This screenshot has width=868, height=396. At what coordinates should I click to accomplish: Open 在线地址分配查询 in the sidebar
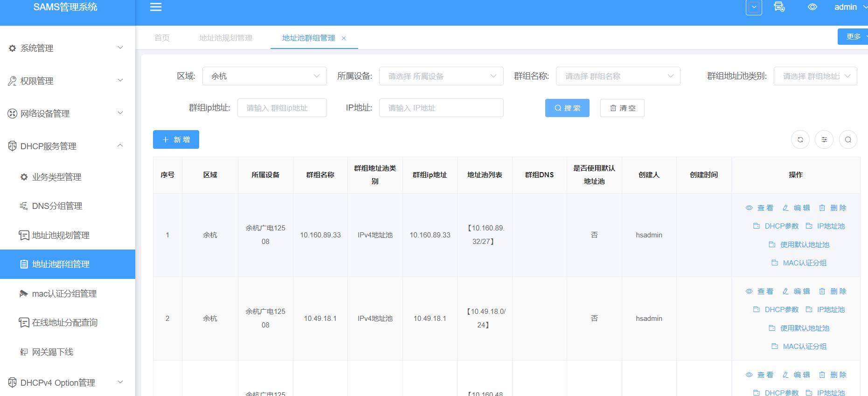point(68,322)
